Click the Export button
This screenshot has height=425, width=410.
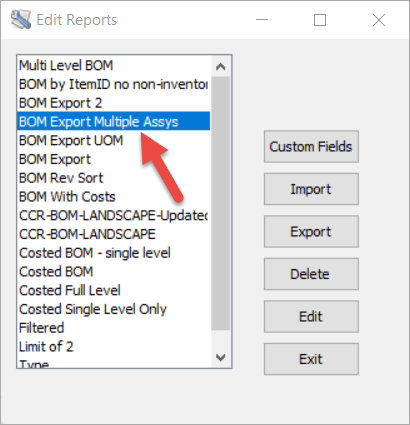coord(311,232)
